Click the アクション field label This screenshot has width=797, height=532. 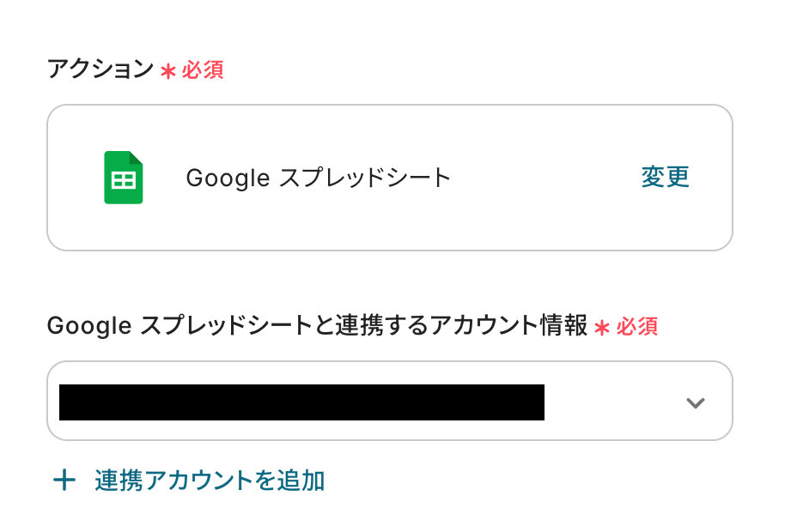pos(100,70)
